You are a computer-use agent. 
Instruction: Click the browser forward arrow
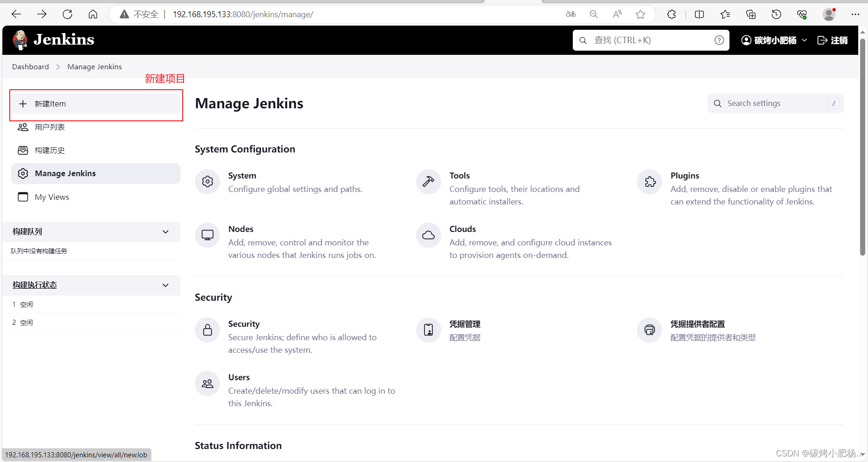(42, 14)
